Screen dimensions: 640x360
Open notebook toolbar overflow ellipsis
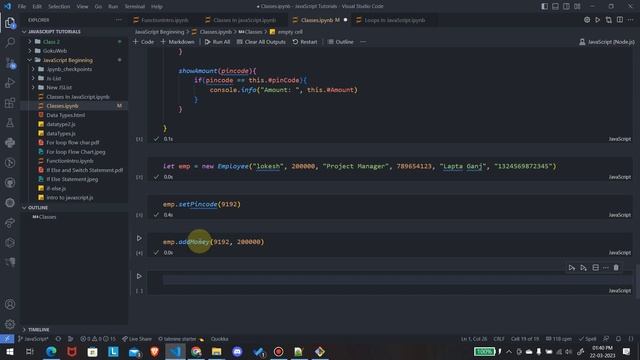pos(363,42)
